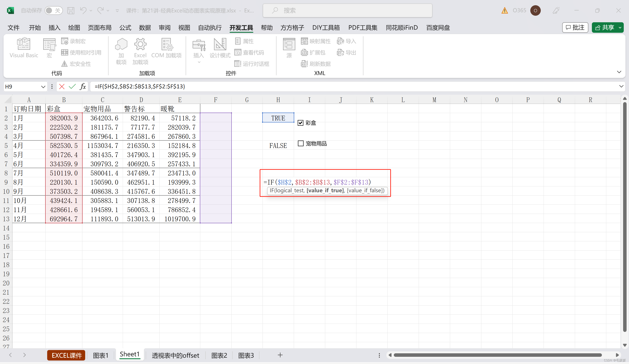Open the Share (共享) dropdown arrow

(620, 28)
